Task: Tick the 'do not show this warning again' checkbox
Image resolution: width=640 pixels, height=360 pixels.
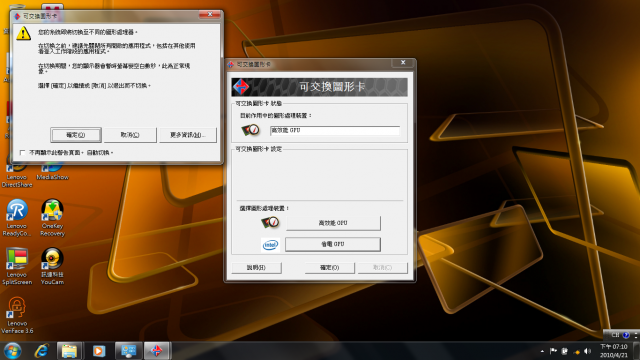Action: click(x=22, y=153)
